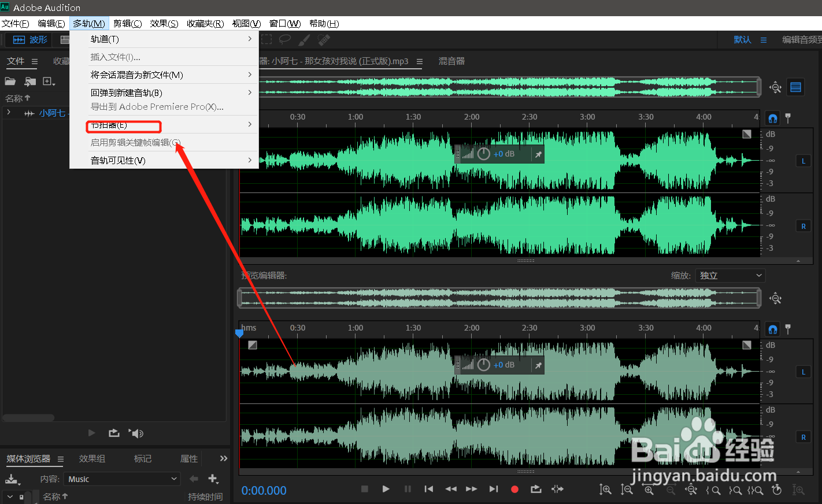Open the 效果(S) menu
Viewport: 822px width, 504px height.
tap(164, 24)
